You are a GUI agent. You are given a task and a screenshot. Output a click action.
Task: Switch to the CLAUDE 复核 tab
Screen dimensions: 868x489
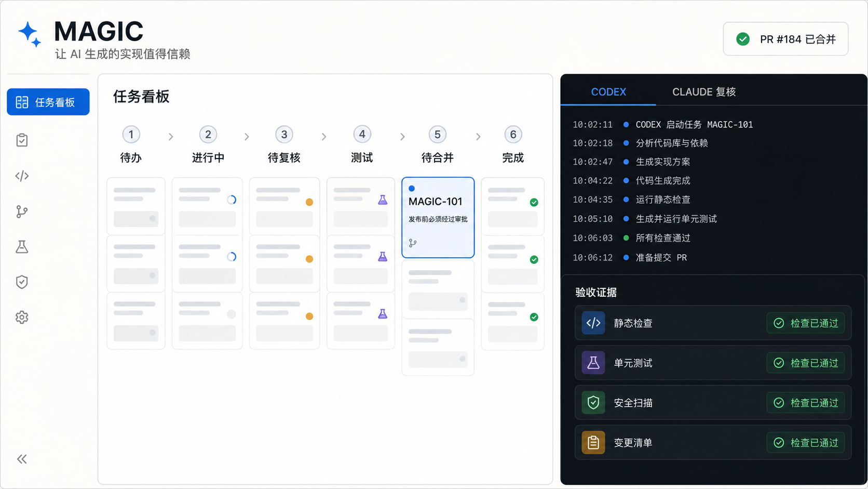[704, 92]
